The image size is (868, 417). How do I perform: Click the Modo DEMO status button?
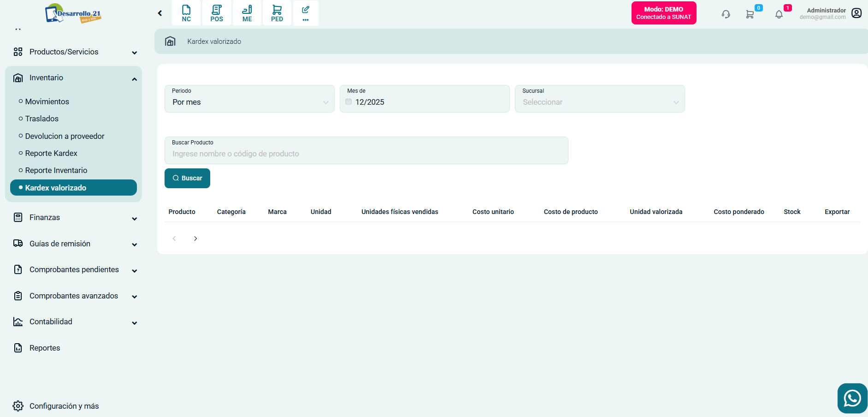(x=663, y=13)
